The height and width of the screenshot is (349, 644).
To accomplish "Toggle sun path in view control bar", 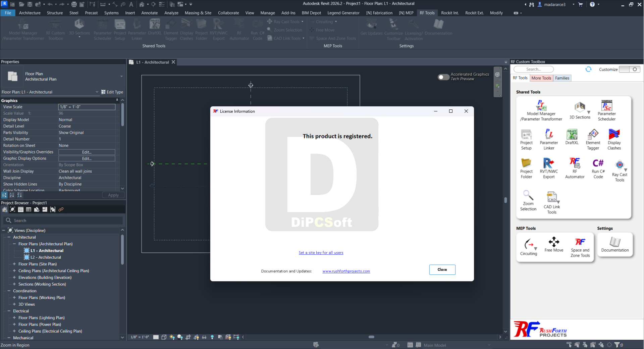I will click(172, 337).
